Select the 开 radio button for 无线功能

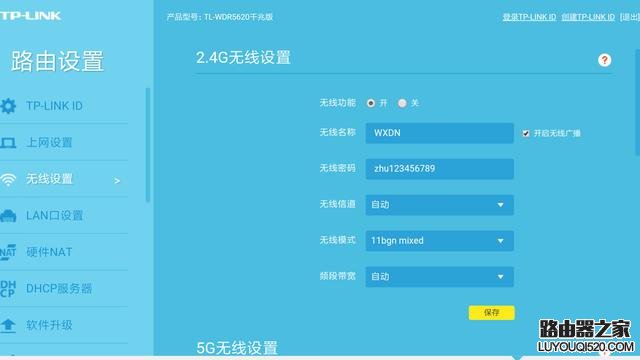click(x=371, y=103)
